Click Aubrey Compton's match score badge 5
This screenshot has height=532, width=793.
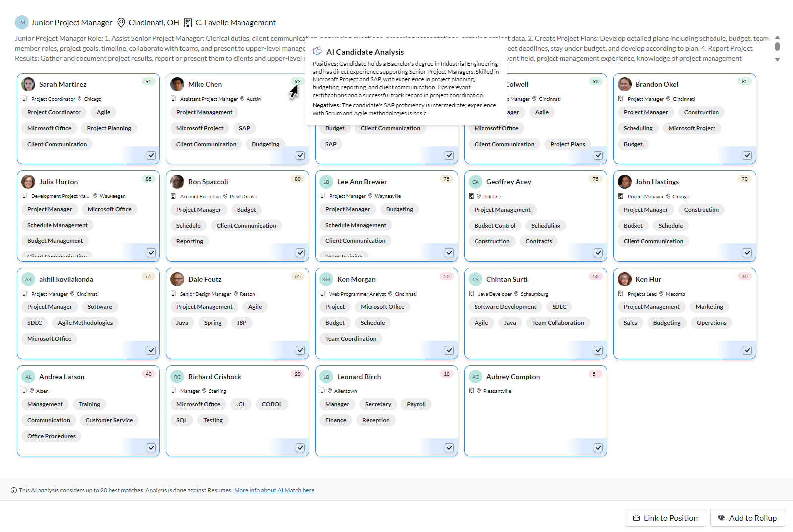[594, 374]
